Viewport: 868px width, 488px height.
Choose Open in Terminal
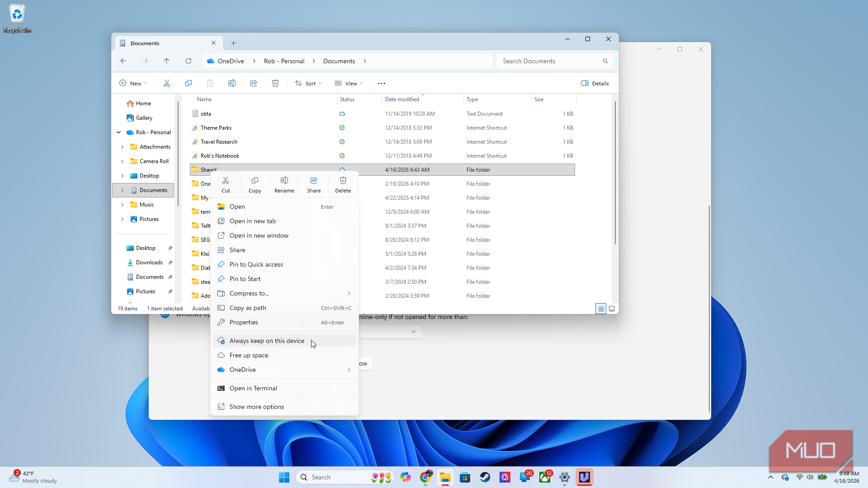pyautogui.click(x=285, y=389)
